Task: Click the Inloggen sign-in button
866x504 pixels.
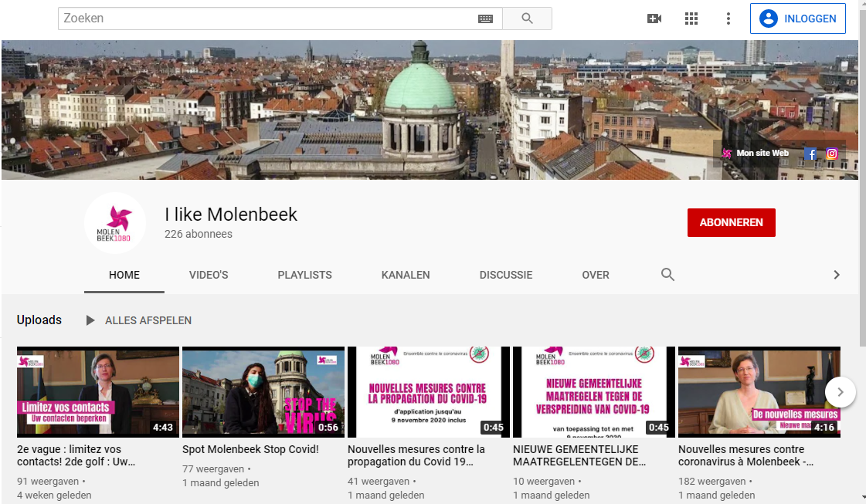Action: tap(797, 19)
